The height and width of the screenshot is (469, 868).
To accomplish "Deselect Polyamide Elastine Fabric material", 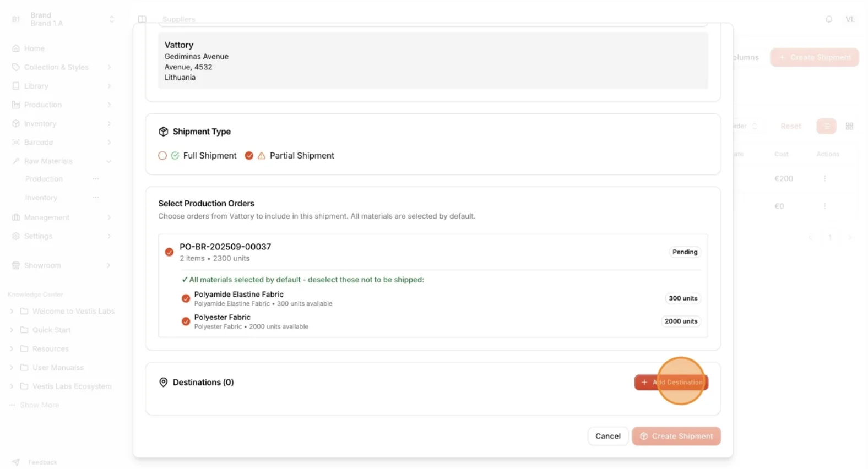I will click(x=186, y=298).
